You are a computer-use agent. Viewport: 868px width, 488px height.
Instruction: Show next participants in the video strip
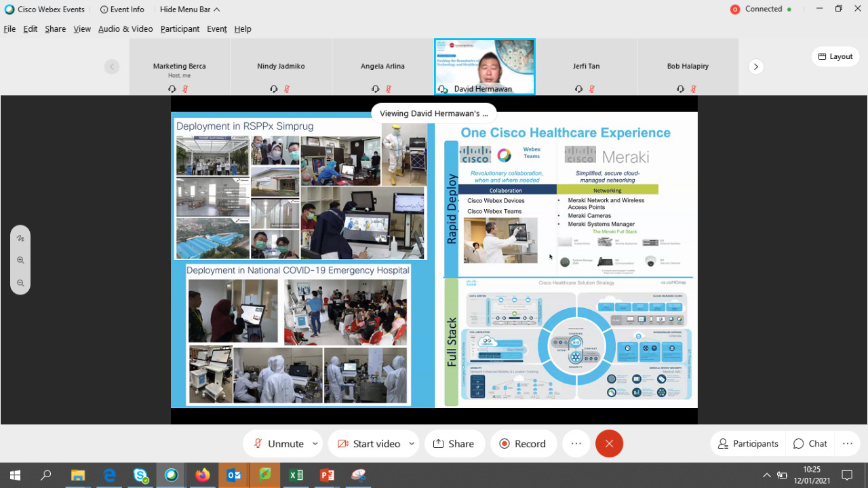click(755, 67)
